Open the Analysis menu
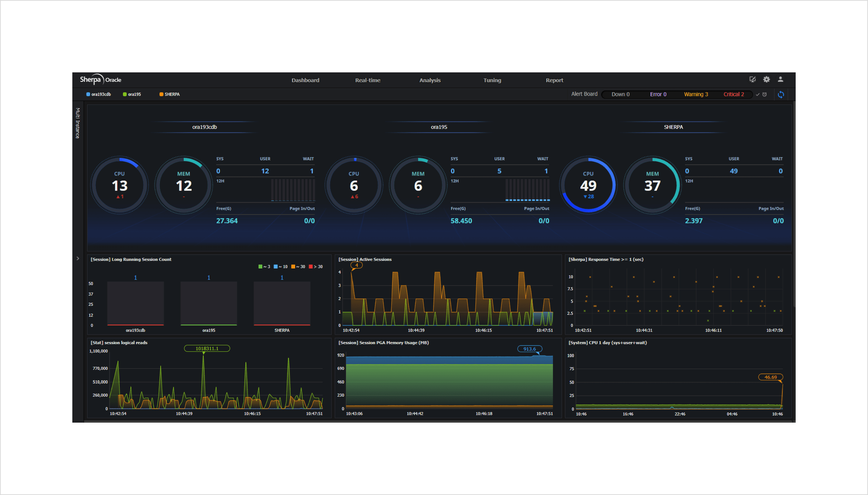868x495 pixels. pyautogui.click(x=430, y=80)
